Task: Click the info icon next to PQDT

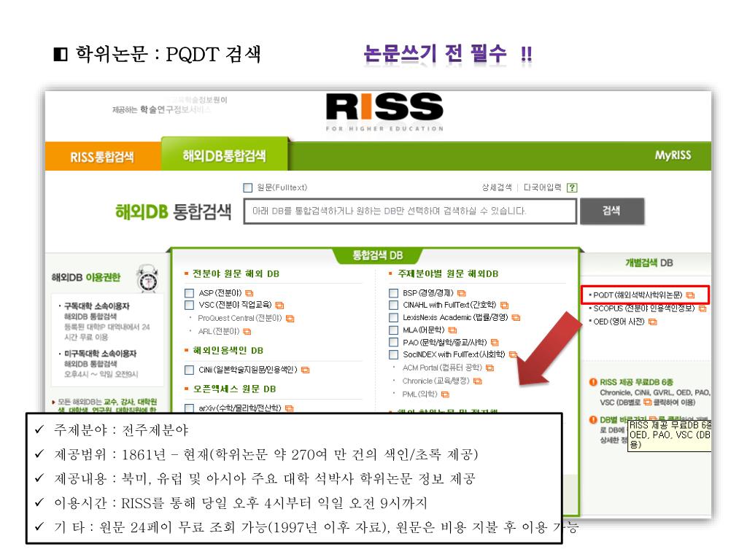Action: (690, 295)
